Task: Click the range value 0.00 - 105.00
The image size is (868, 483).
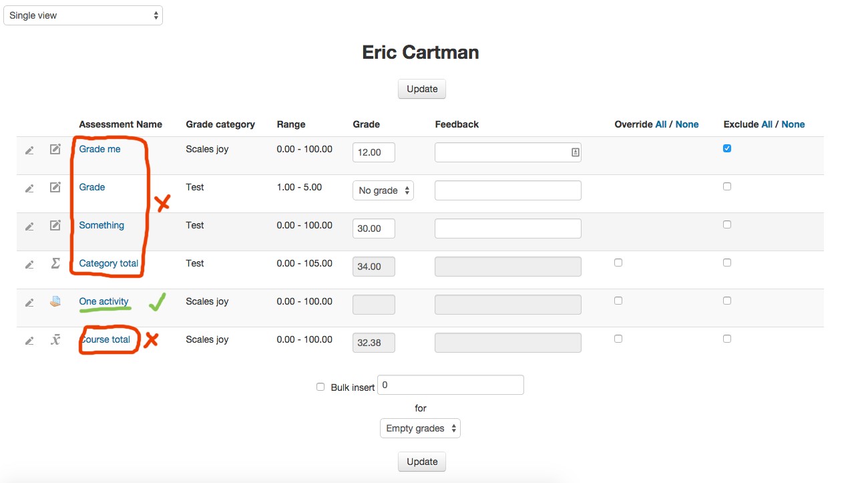Action: coord(304,263)
